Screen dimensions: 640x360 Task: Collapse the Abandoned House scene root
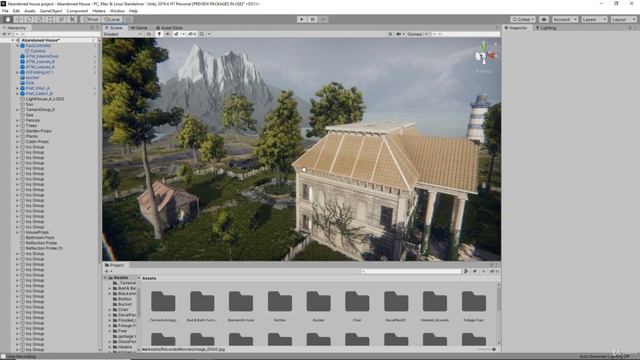coord(13,40)
